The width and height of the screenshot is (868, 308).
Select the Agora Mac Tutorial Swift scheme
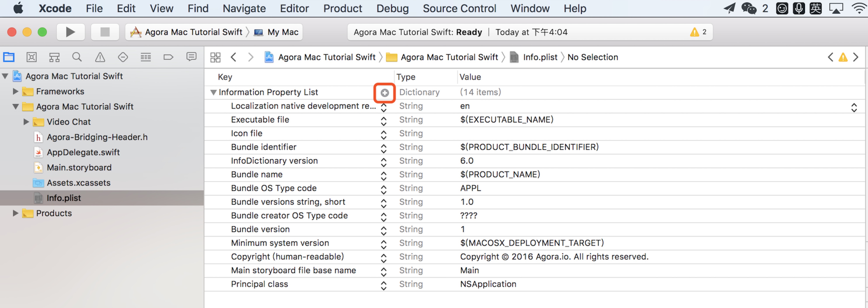186,32
